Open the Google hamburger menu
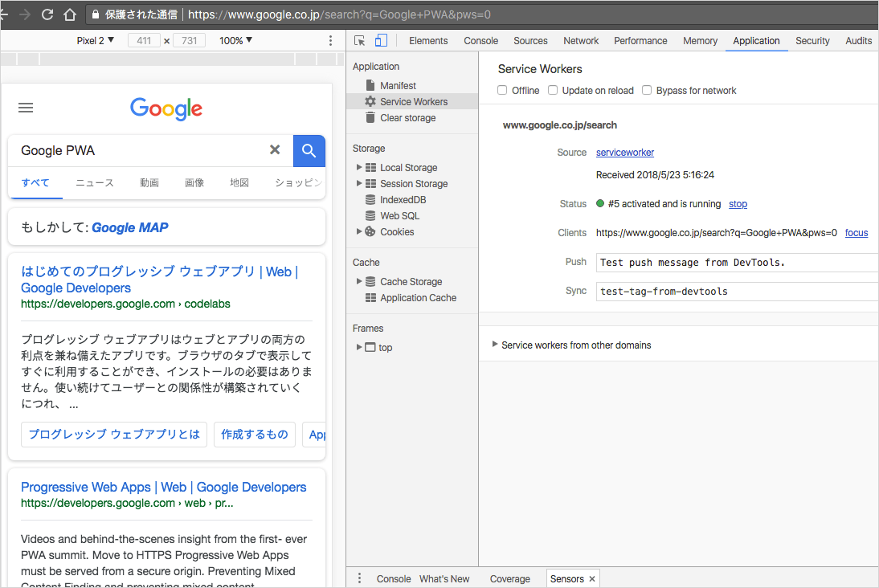 (x=26, y=108)
